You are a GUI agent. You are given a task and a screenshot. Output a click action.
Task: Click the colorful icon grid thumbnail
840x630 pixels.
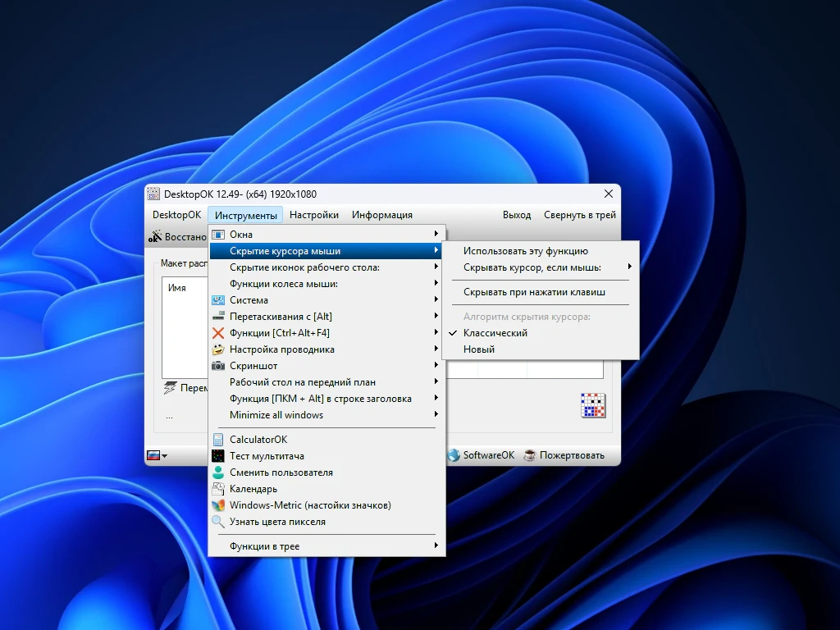593,405
